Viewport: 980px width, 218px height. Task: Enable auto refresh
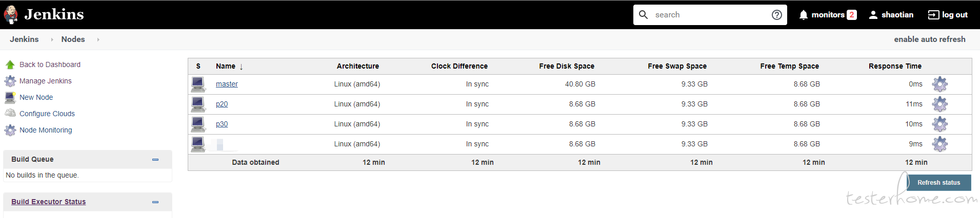(x=930, y=39)
